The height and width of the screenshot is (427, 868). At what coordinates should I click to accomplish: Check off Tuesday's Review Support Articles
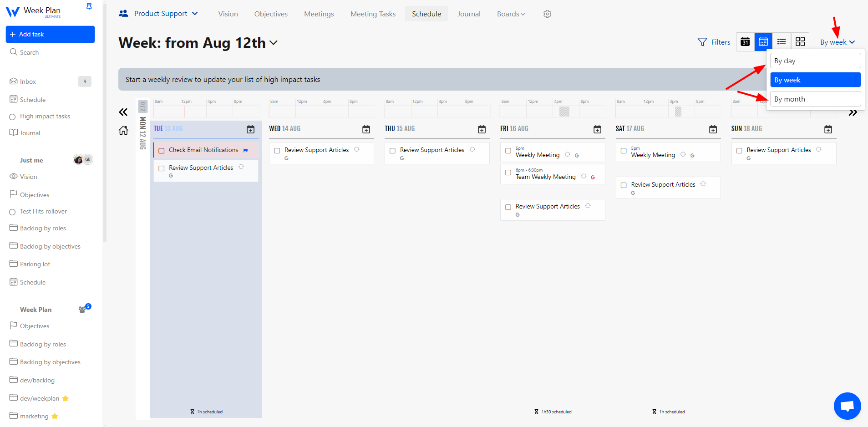pyautogui.click(x=161, y=168)
